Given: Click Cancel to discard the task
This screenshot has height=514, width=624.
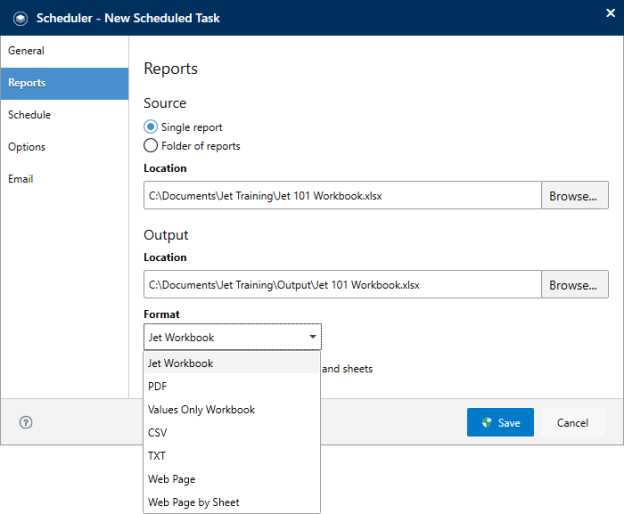Looking at the screenshot, I should [573, 422].
